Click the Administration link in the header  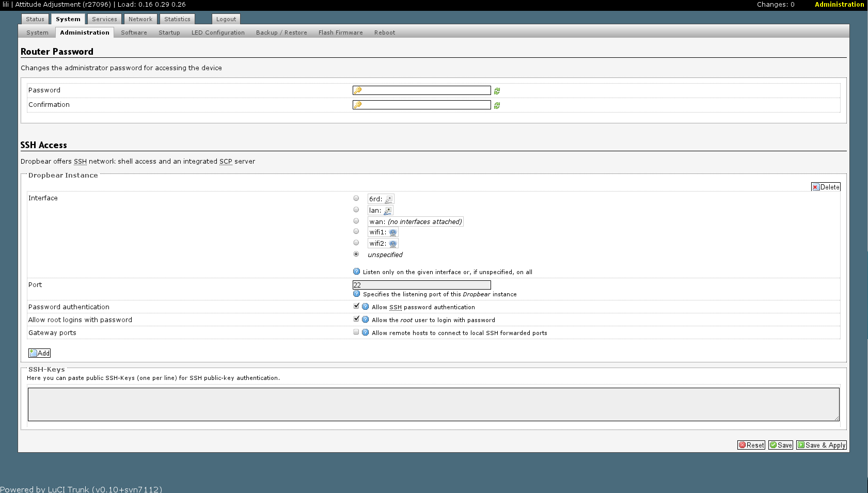(x=839, y=4)
